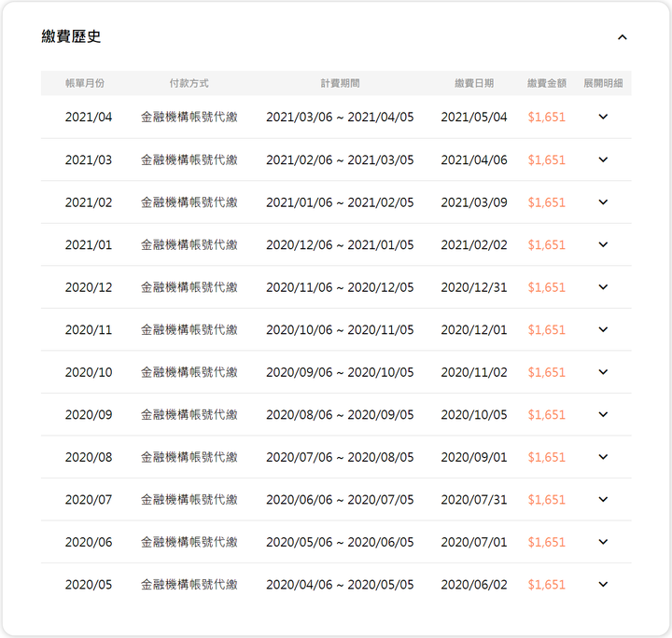Expand details for 2020/05 bill row
The image size is (672, 638).
coord(603,584)
